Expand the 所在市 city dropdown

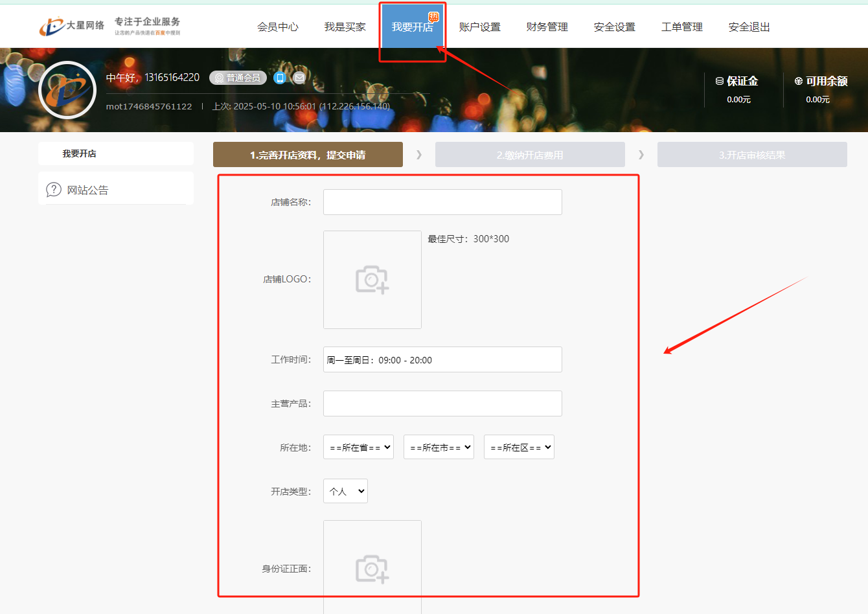[439, 447]
